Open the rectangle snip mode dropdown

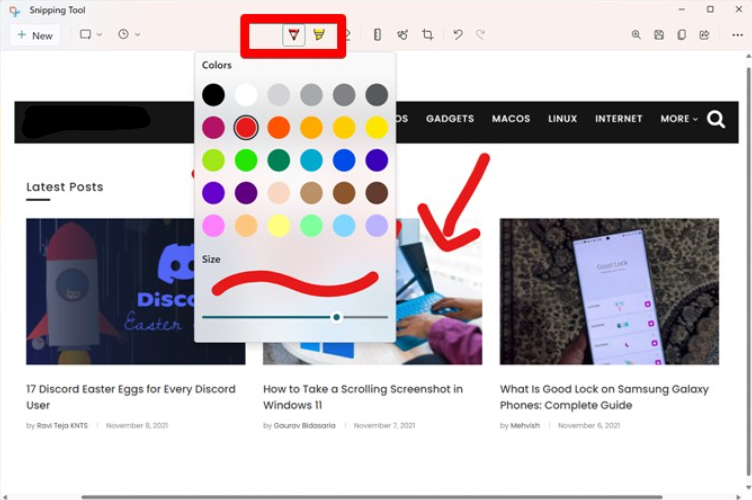click(x=91, y=35)
